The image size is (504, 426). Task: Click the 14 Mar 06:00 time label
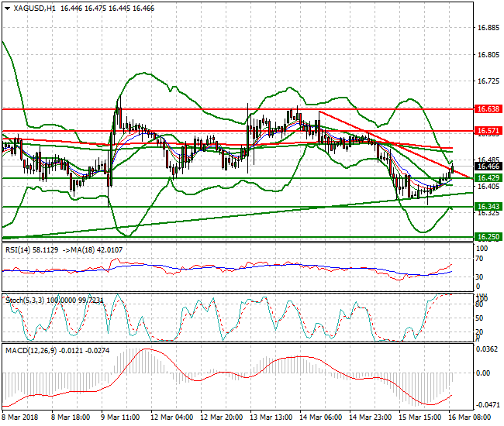click(x=320, y=417)
